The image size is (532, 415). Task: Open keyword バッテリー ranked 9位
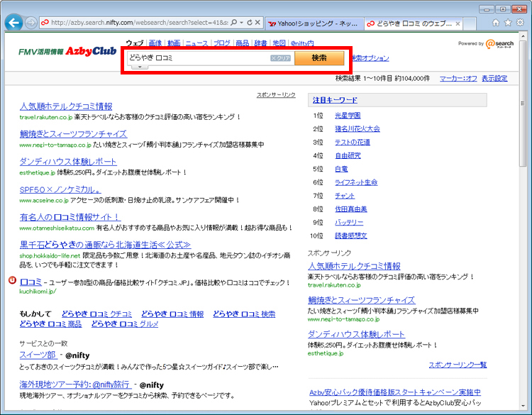[x=349, y=222]
